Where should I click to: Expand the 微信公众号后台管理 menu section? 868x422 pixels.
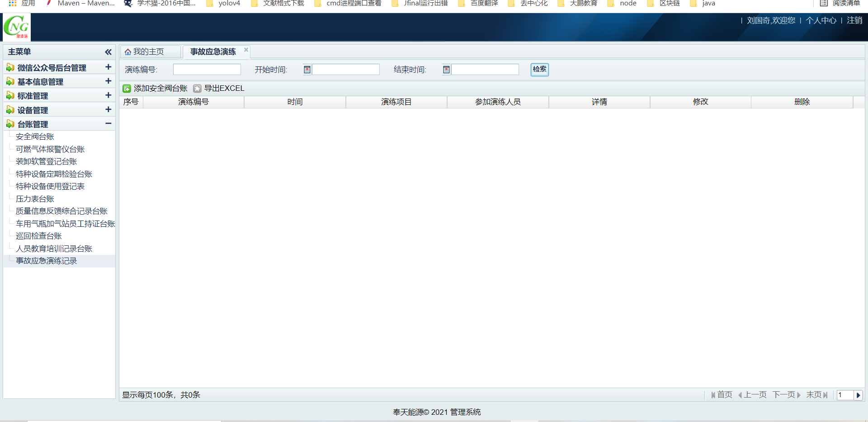(108, 67)
